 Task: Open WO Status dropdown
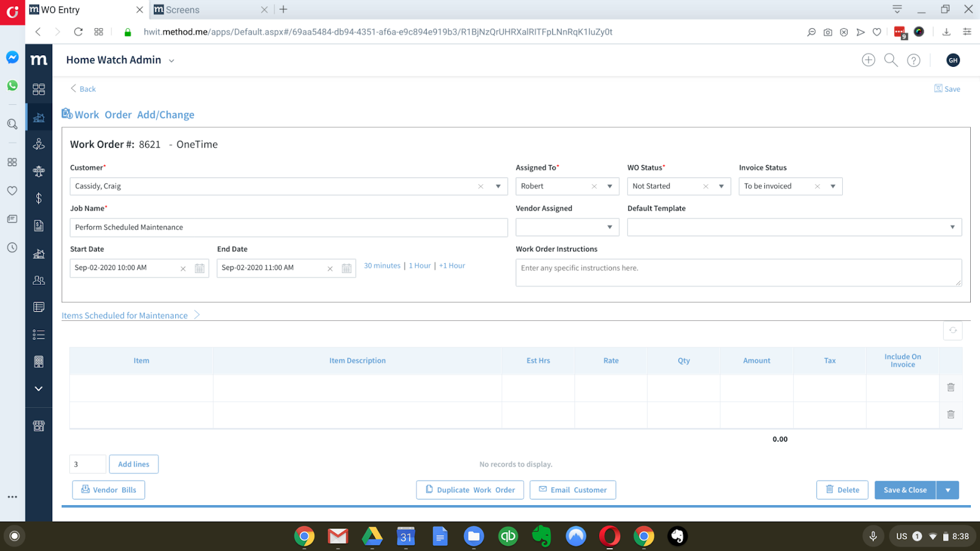722,187
